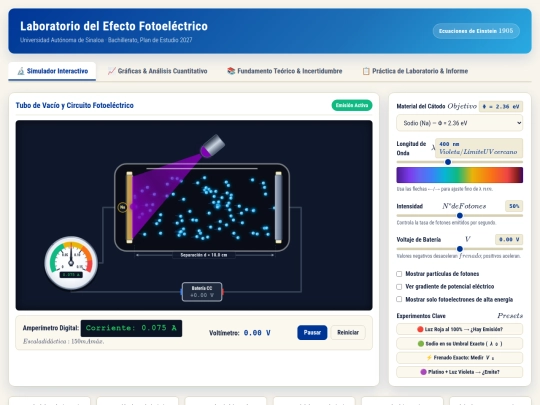Image resolution: width=540 pixels, height=405 pixels.
Task: Click the 400 nm wavelength value box
Action: point(479,148)
